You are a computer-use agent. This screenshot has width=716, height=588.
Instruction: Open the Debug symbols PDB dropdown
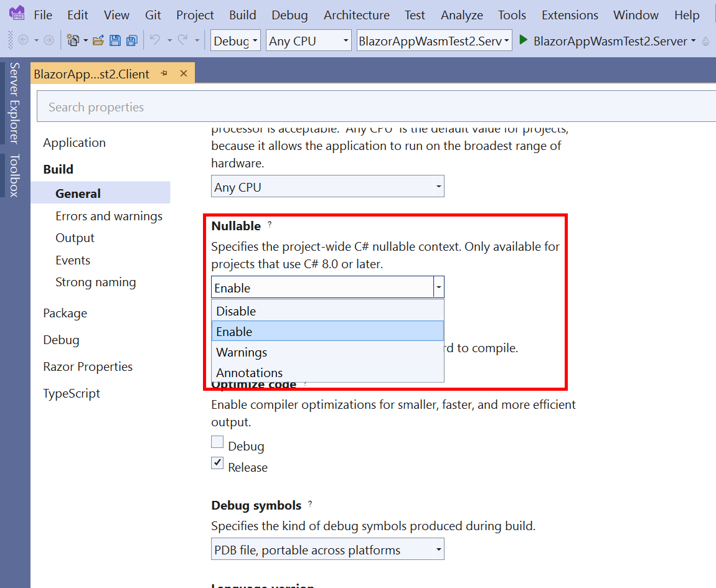click(327, 549)
